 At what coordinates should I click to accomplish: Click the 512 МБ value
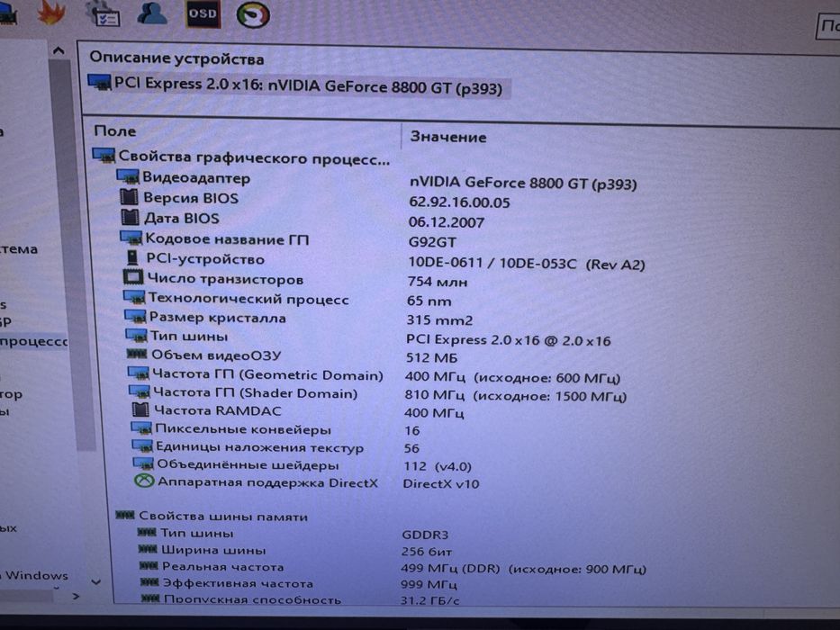point(432,357)
